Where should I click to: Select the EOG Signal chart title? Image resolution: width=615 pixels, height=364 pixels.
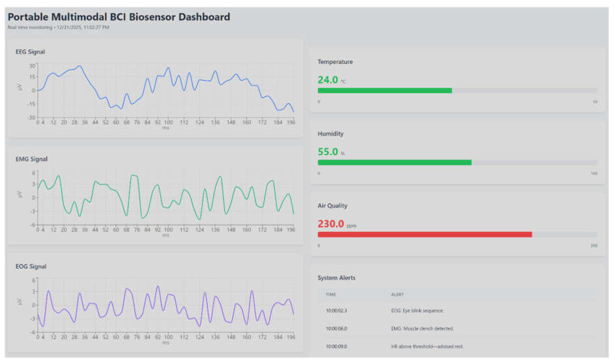[x=31, y=266]
